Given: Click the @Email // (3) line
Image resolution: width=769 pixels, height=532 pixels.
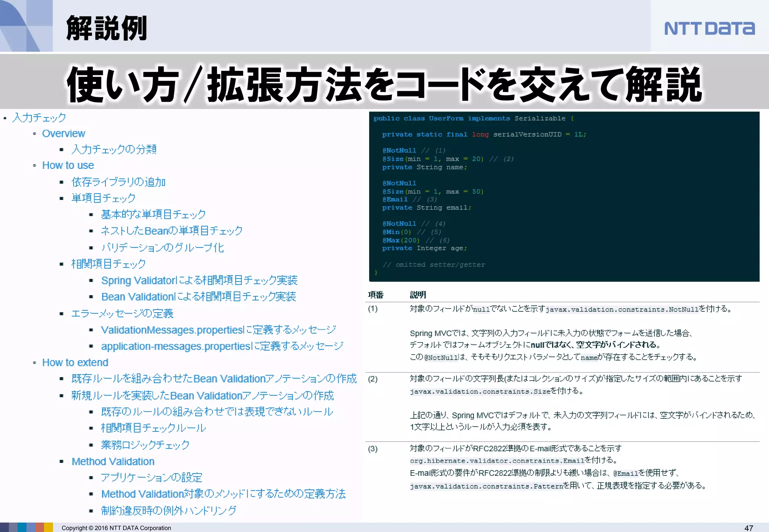Looking at the screenshot, I should tap(409, 200).
